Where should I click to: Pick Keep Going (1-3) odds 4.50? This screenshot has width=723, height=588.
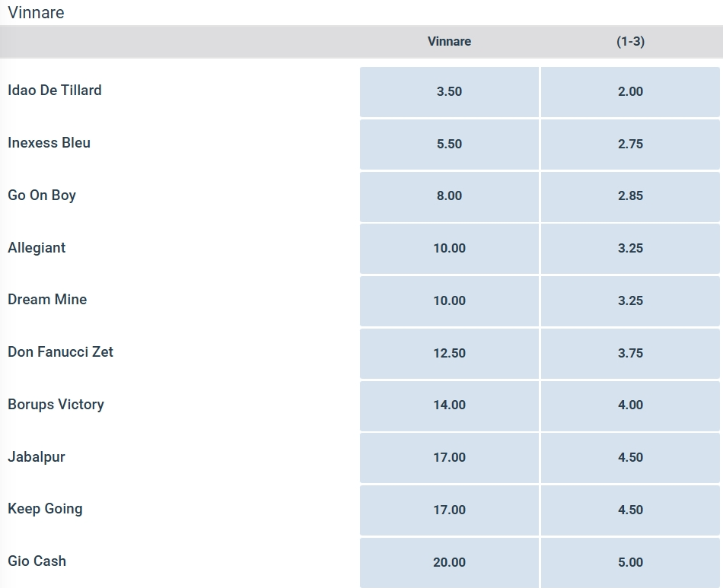click(630, 510)
